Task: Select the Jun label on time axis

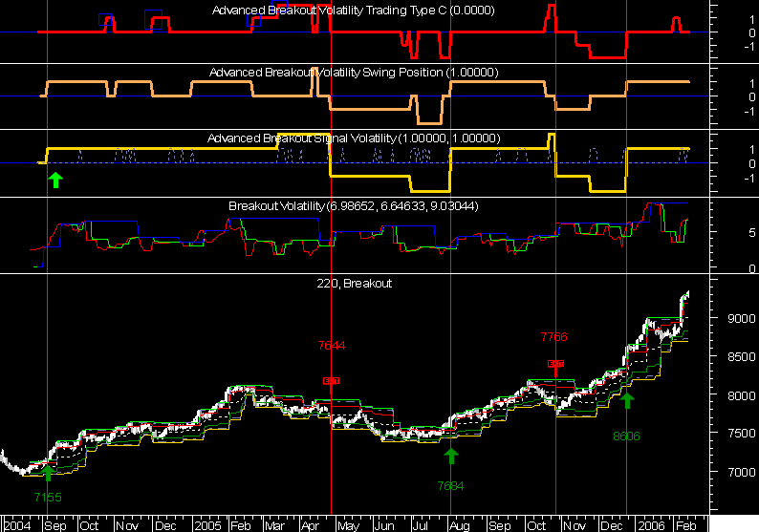Action: click(384, 525)
